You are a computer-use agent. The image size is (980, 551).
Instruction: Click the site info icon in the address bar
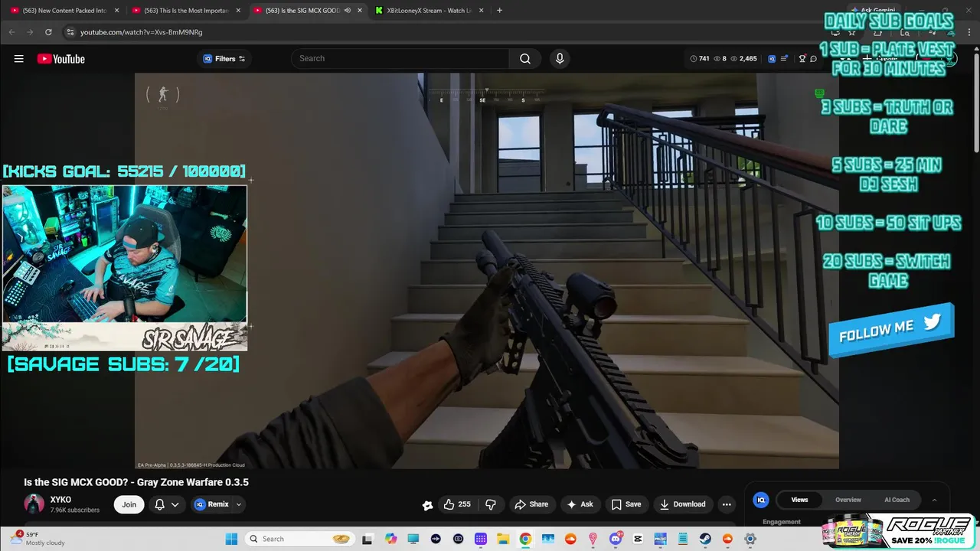pyautogui.click(x=70, y=32)
